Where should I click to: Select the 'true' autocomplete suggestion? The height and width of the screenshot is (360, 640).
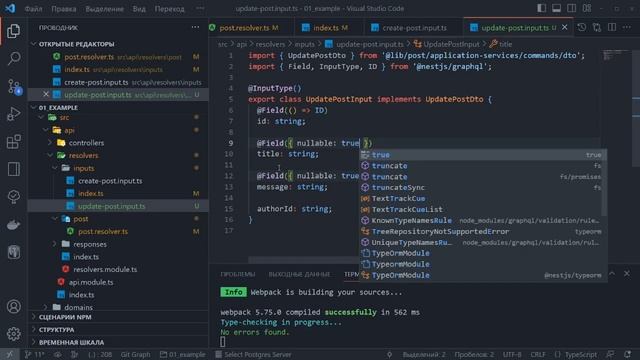coord(482,155)
